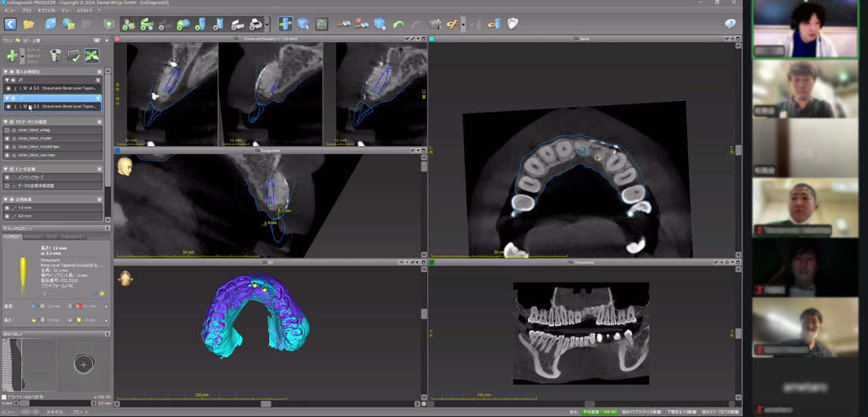Click the printer icon in toolbar
The image size is (868, 417).
click(256, 24)
